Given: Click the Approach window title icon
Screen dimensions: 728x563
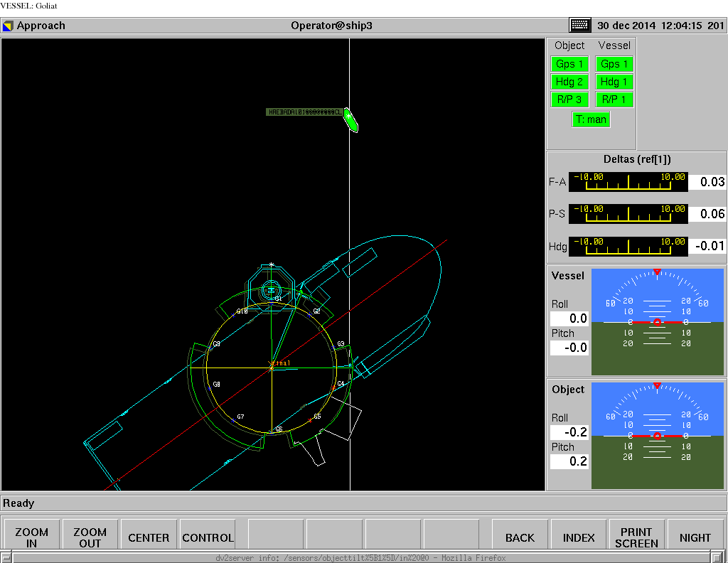Looking at the screenshot, I should point(9,25).
